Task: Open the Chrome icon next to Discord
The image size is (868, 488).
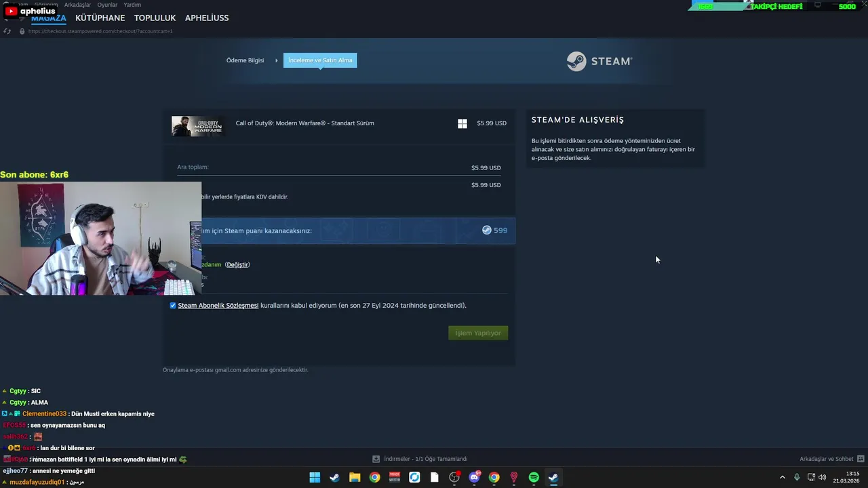Action: (494, 477)
